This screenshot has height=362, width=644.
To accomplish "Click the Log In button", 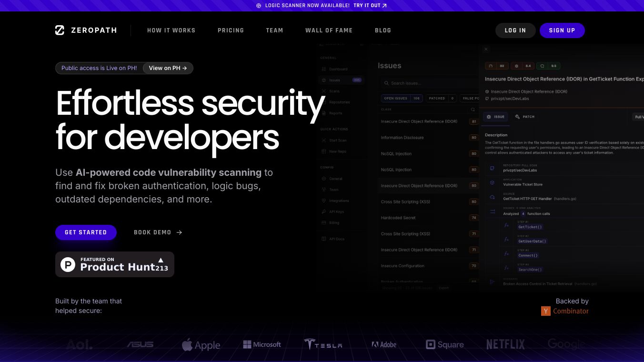I will pos(515,30).
